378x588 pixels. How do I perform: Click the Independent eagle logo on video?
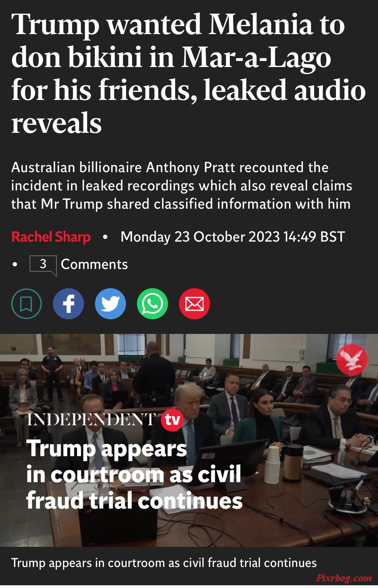pyautogui.click(x=352, y=360)
